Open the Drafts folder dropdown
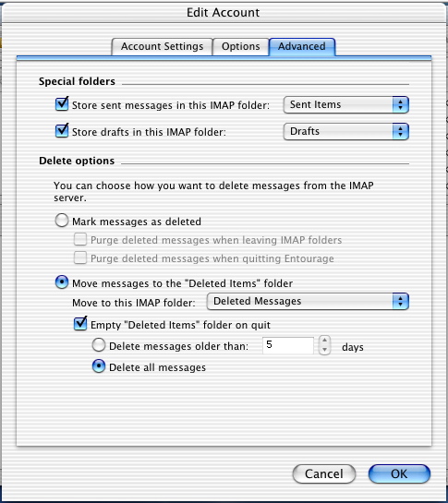The width and height of the screenshot is (448, 503). click(345, 132)
